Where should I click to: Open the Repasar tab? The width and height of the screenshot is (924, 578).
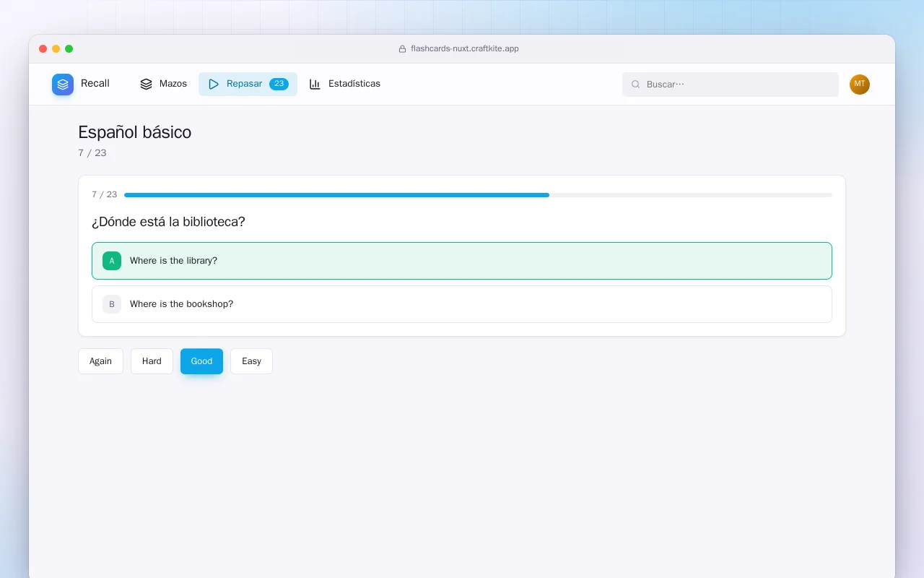248,84
